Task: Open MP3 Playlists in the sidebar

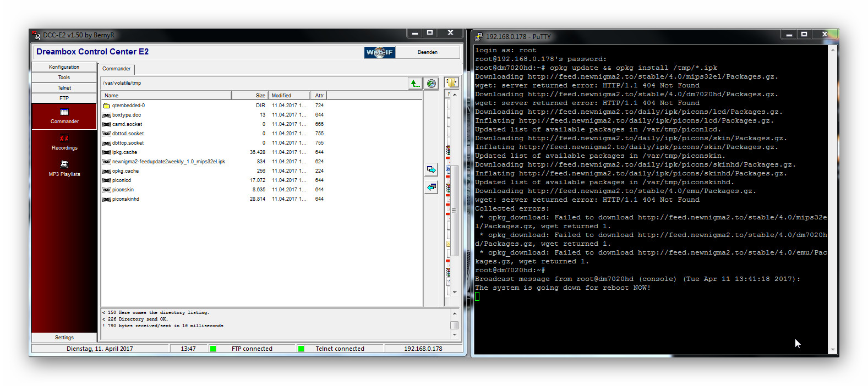Action: coord(64,169)
